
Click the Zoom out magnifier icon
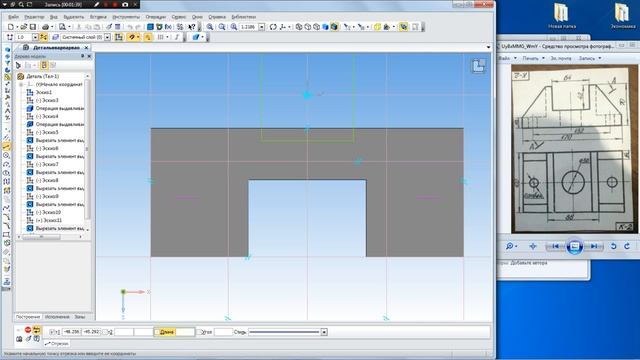222,27
